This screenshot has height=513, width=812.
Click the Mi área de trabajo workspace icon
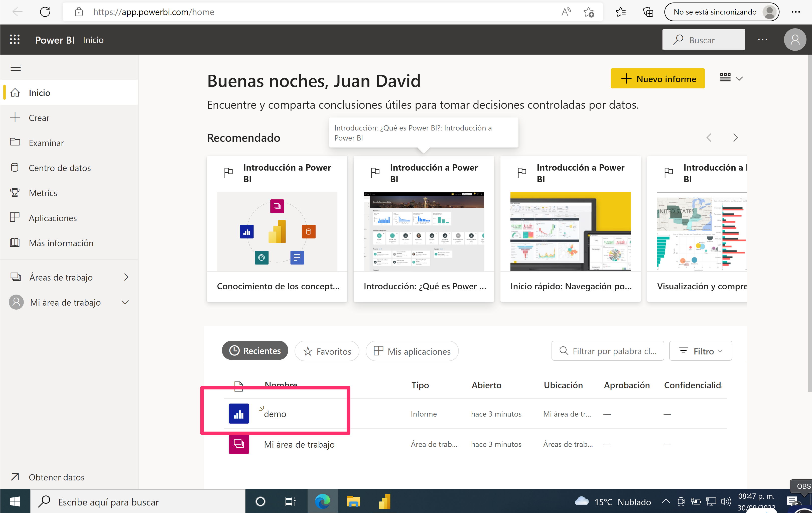pos(239,444)
